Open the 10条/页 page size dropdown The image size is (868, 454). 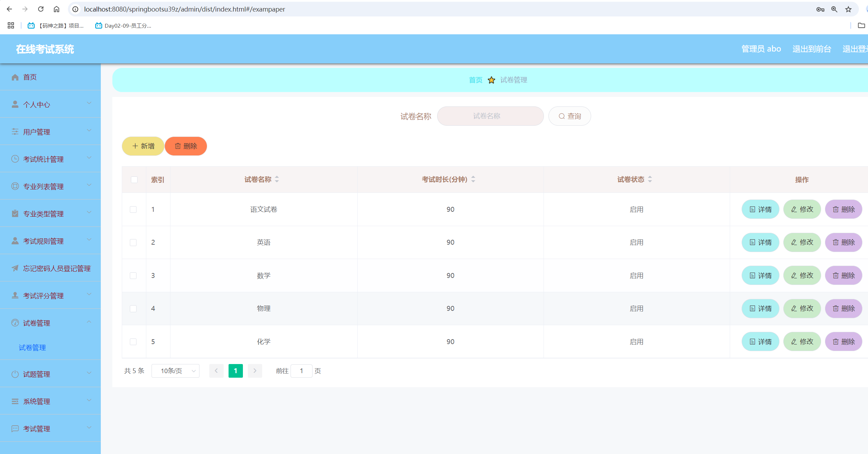coord(175,371)
